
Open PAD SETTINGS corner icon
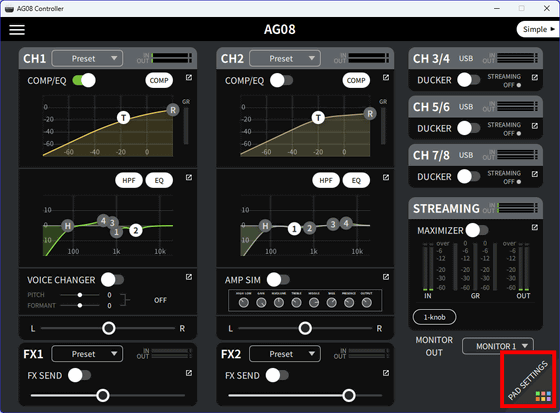pyautogui.click(x=529, y=379)
